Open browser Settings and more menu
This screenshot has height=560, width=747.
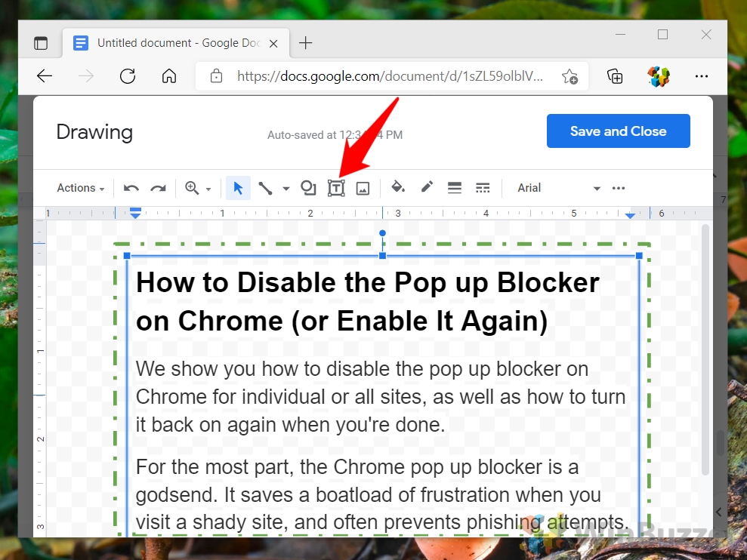[701, 76]
